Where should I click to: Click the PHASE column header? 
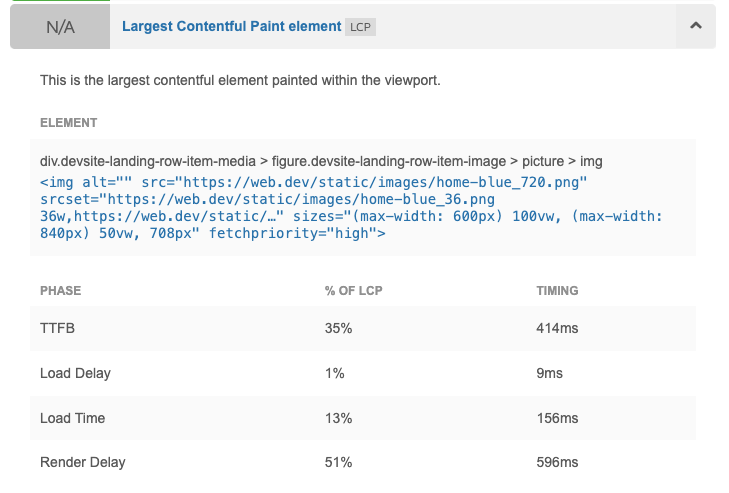click(61, 291)
